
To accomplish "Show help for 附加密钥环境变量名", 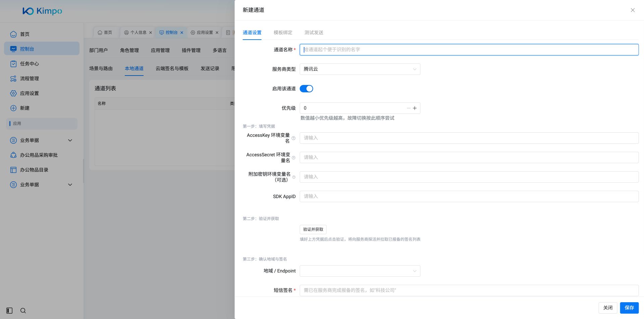I will pos(294,177).
